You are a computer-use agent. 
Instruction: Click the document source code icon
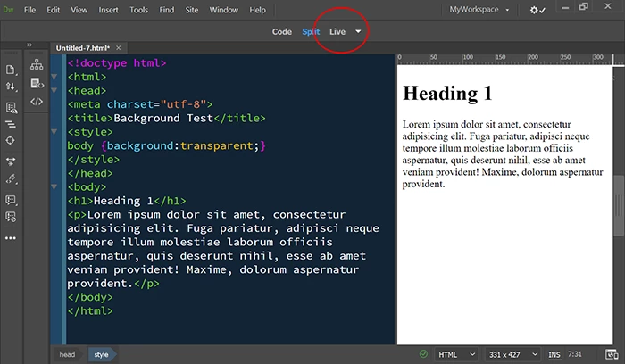click(x=37, y=83)
